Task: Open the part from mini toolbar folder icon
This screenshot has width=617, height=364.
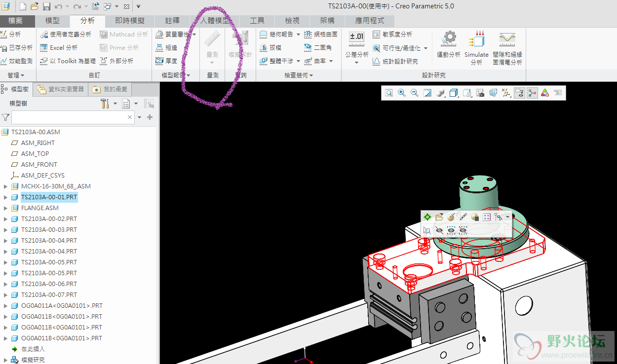Action: [x=439, y=217]
